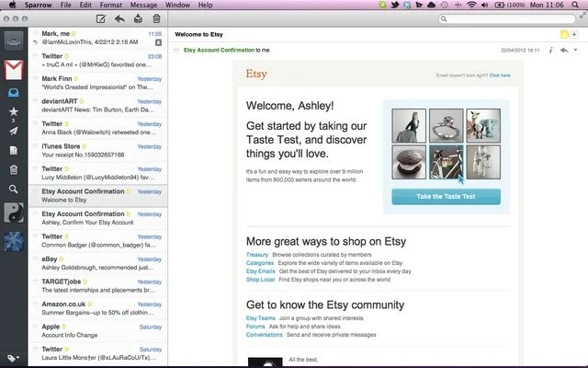The image size is (588, 368).
Task: Star the open Etsy Account Confirmation message
Action: tap(176, 50)
